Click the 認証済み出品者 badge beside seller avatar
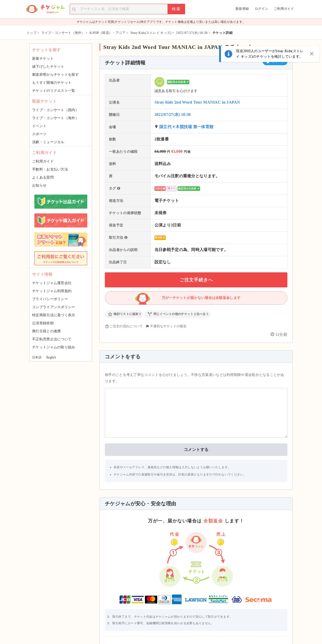322x644 pixels. (178, 82)
